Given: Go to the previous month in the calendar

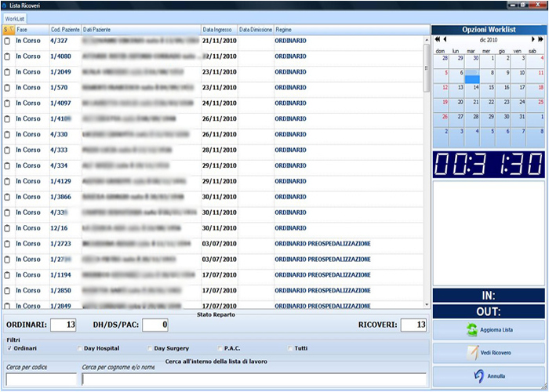Looking at the screenshot, I should (x=445, y=39).
